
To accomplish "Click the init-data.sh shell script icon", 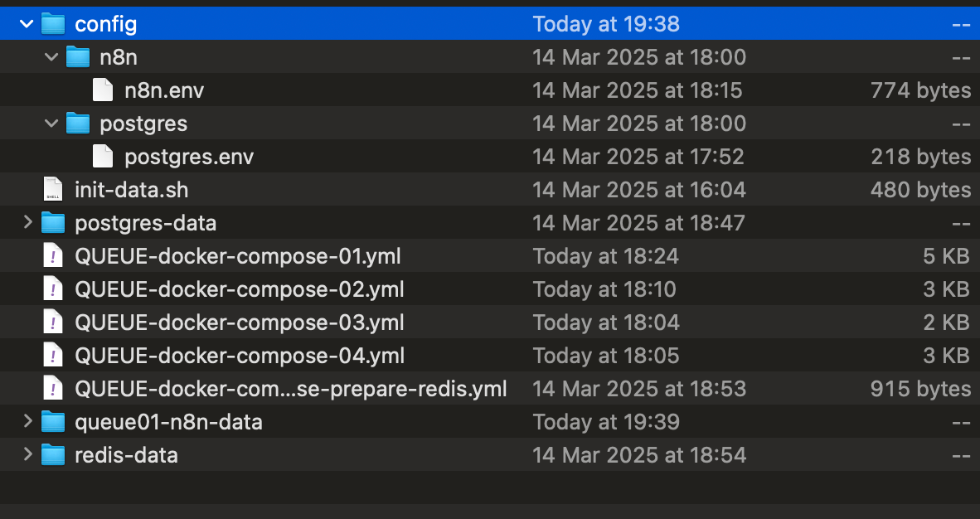I will [53, 190].
